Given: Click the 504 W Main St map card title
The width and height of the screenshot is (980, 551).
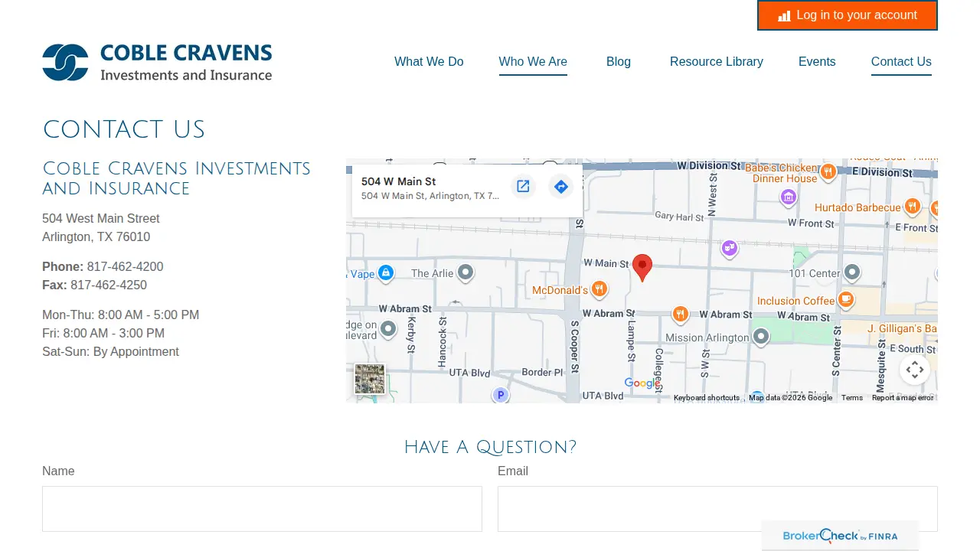Looking at the screenshot, I should click(x=399, y=181).
